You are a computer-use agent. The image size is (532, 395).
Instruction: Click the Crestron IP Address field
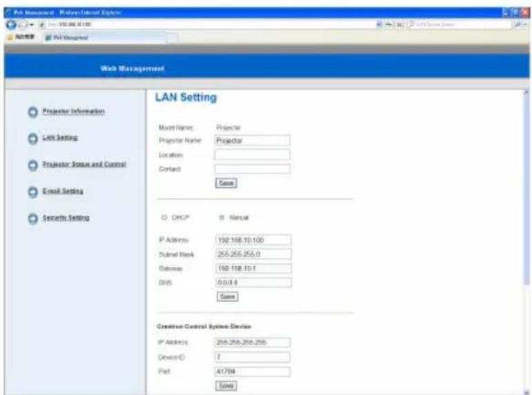[x=252, y=343]
